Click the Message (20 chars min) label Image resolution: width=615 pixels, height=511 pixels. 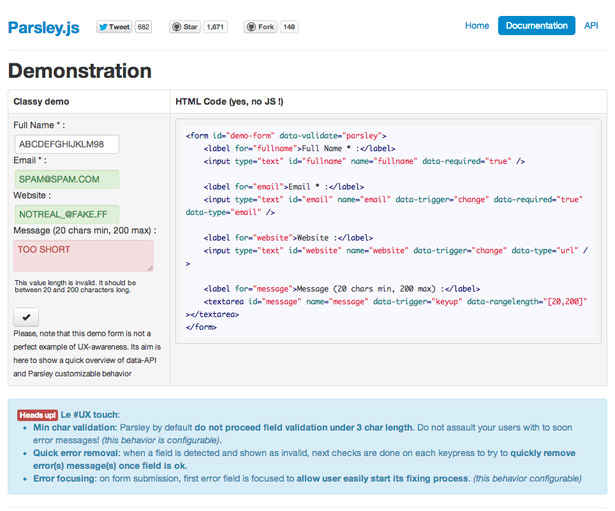tap(85, 230)
